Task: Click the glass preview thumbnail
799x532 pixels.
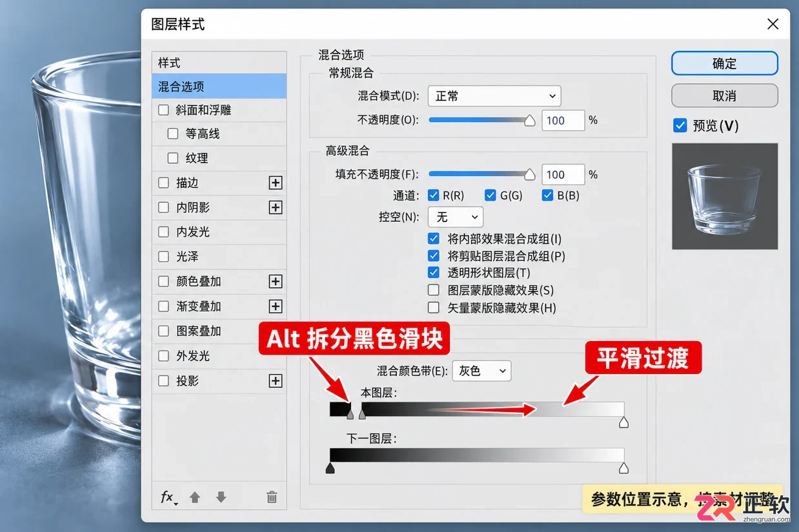Action: pyautogui.click(x=725, y=196)
